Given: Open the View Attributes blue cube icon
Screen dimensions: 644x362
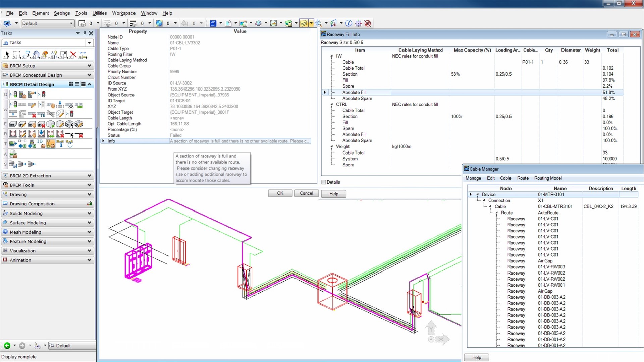Looking at the screenshot, I should click(213, 23).
